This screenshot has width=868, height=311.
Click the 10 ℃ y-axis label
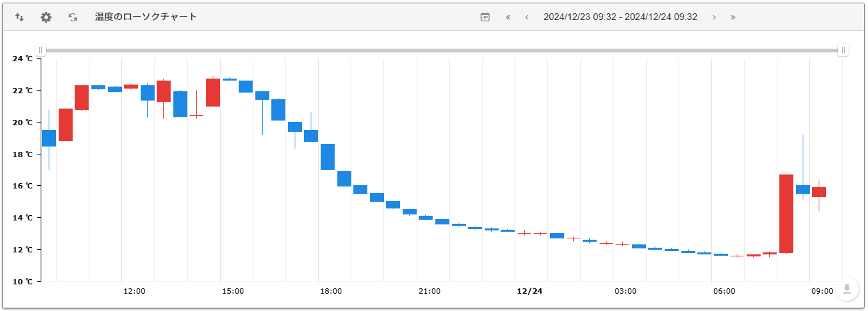(x=23, y=281)
